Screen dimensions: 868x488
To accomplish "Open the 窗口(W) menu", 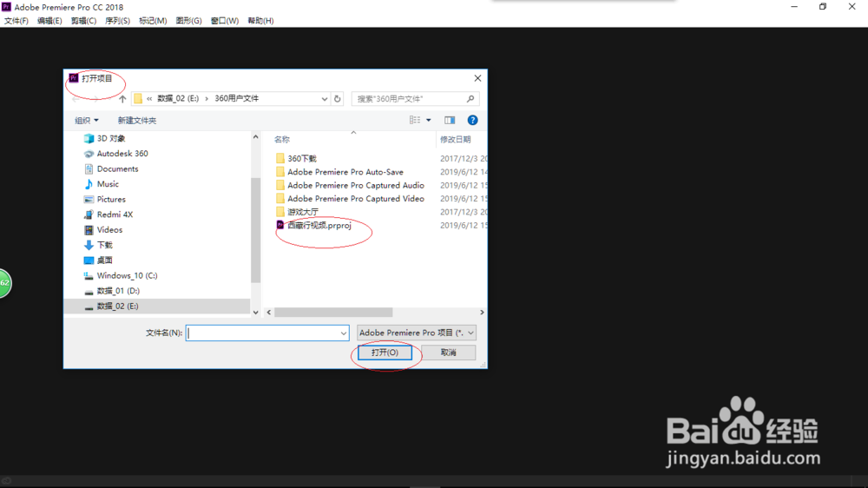I will pyautogui.click(x=225, y=21).
